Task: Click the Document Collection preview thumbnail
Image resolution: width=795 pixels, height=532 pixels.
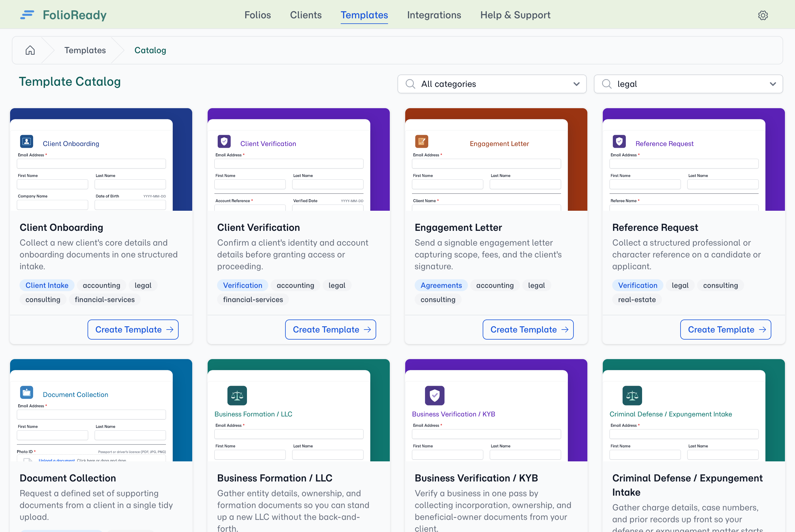Action: point(101,410)
